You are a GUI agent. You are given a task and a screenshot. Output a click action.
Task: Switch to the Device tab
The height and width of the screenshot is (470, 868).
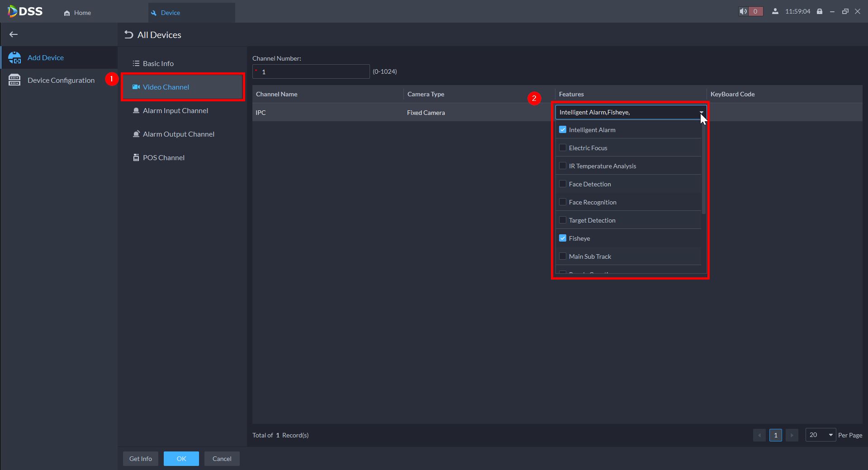tap(191, 13)
